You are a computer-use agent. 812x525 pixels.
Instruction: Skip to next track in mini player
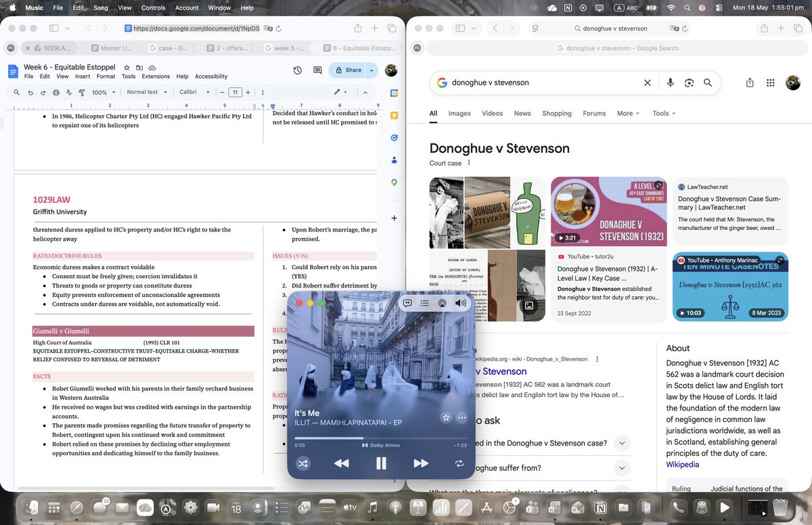tap(421, 463)
